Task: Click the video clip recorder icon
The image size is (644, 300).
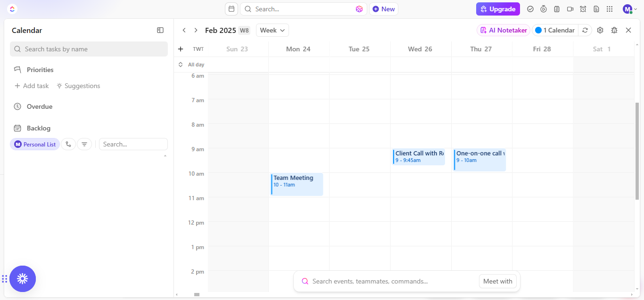Action: point(570,9)
